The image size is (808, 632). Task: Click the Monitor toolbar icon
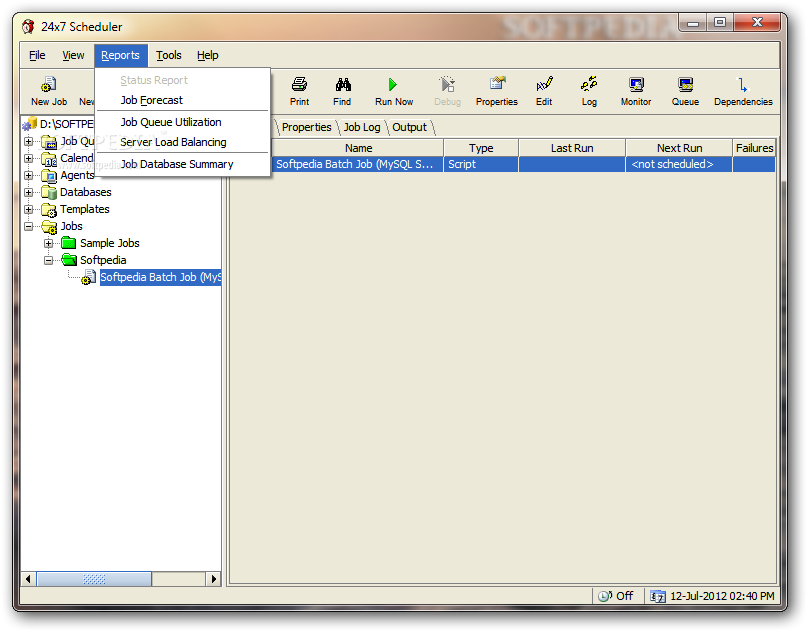click(636, 84)
